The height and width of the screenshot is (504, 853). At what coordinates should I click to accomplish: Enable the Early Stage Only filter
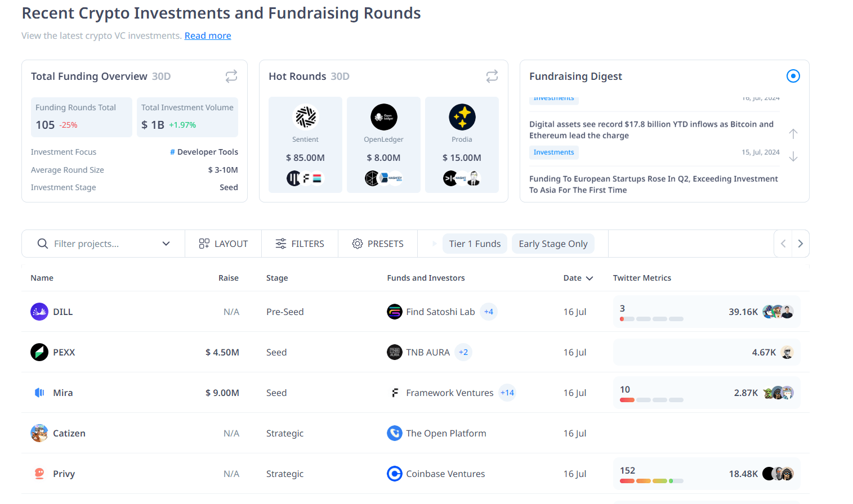[x=553, y=244]
